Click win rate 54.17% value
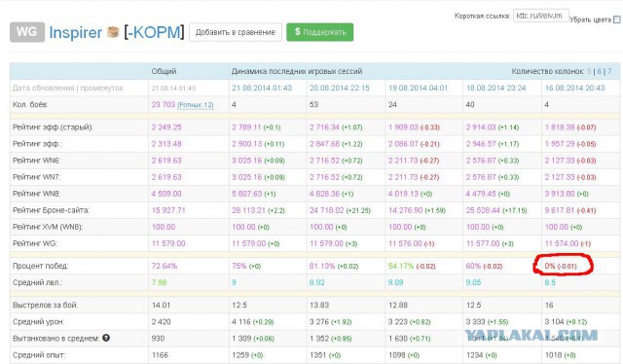 pyautogui.click(x=401, y=266)
